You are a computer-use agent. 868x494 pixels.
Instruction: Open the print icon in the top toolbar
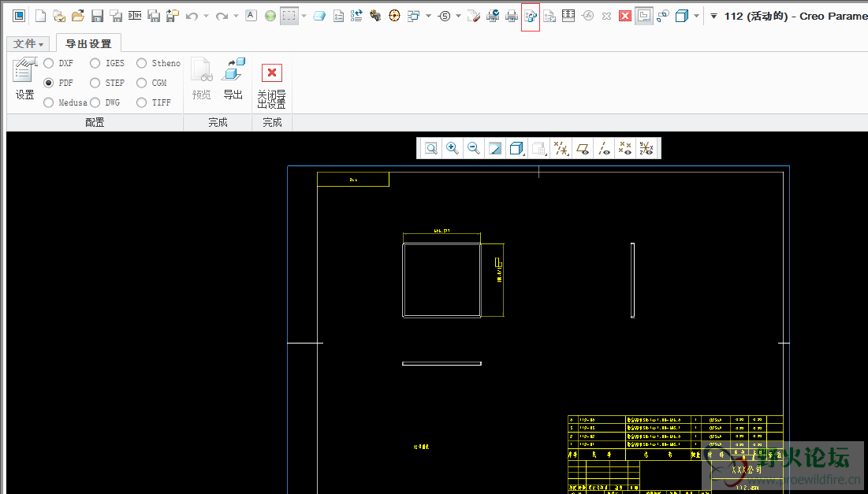[x=512, y=16]
